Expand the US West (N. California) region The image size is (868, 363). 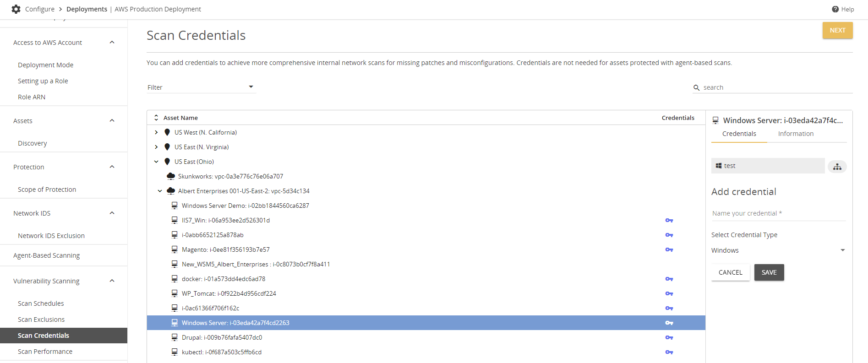click(156, 132)
